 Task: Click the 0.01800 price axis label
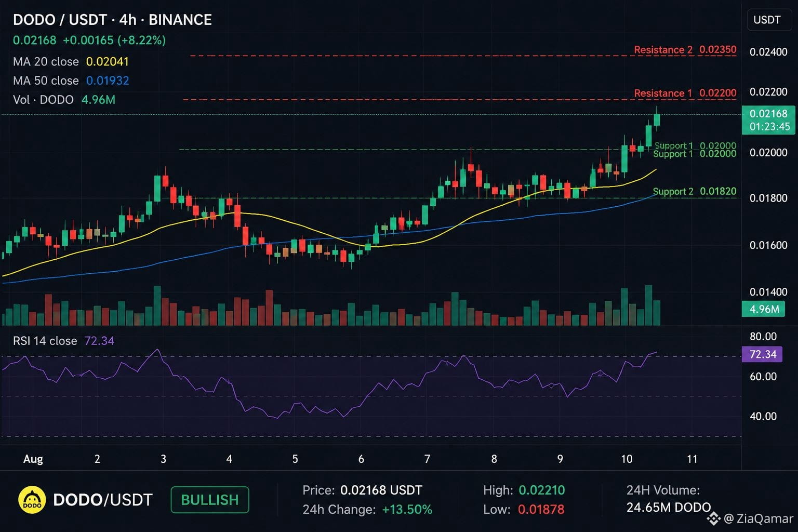pos(768,198)
